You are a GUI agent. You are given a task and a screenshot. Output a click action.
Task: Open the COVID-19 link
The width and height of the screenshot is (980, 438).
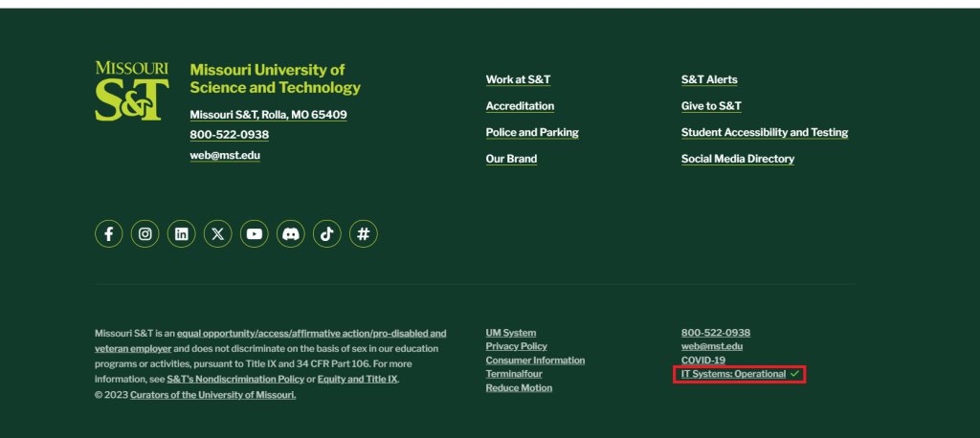(x=703, y=360)
